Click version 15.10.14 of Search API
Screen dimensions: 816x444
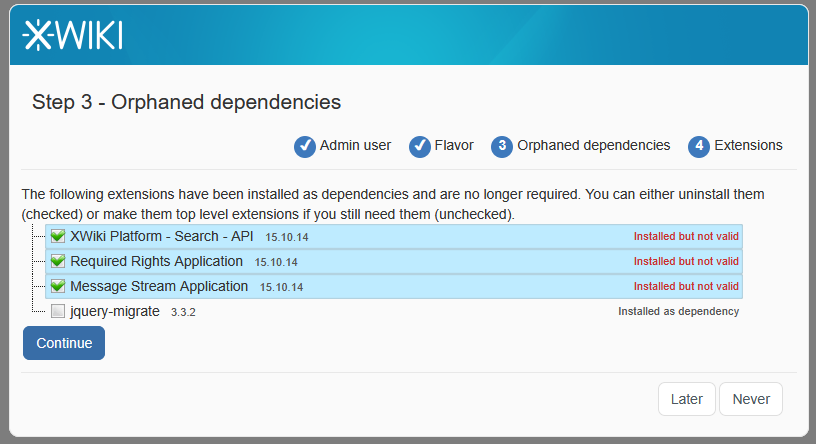(x=287, y=237)
